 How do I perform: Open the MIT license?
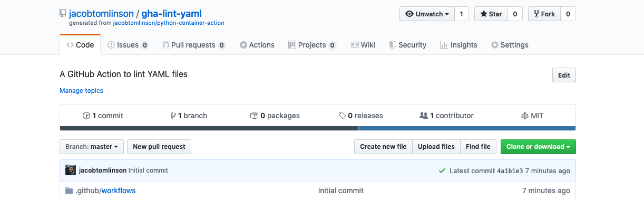pos(532,116)
